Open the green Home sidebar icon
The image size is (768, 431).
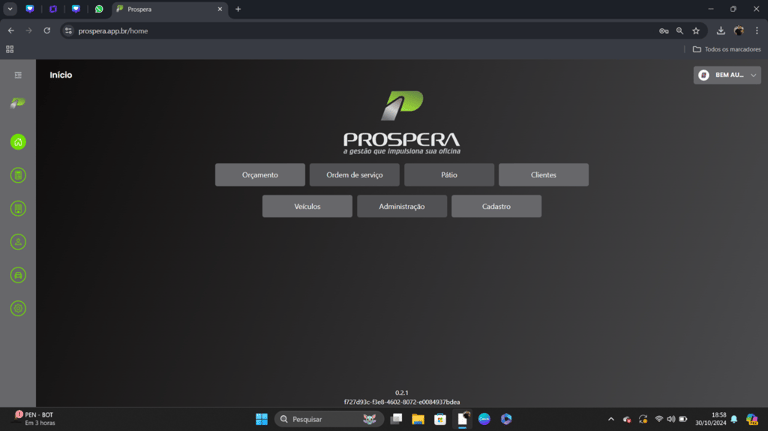pyautogui.click(x=18, y=142)
